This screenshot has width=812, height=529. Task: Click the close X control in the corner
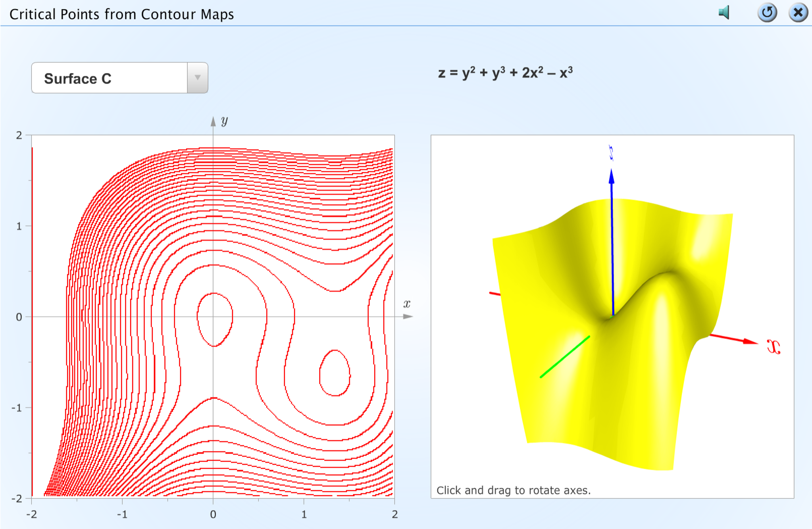pyautogui.click(x=798, y=13)
